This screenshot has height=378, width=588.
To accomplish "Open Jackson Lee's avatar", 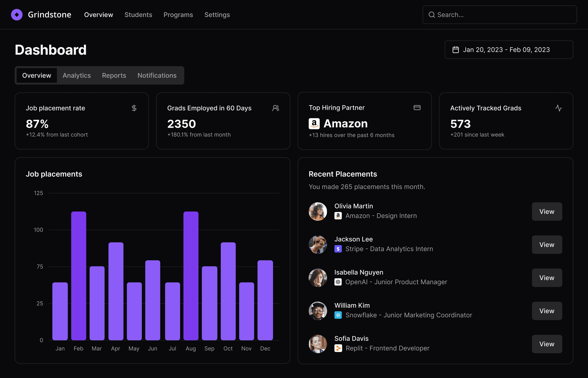I will [318, 245].
